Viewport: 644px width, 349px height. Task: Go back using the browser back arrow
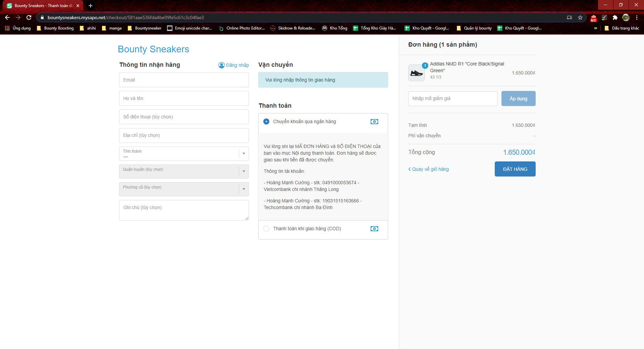7,17
